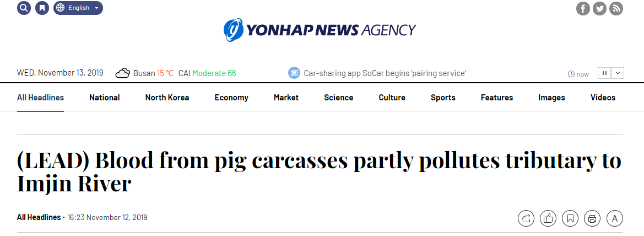Click the dark bookmark icon in header

tap(42, 8)
